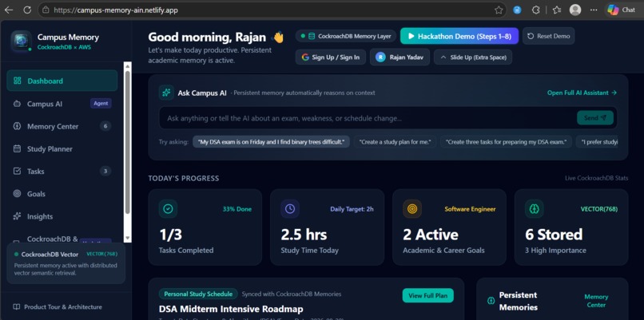Select the DSA exam binary trees suggestion

click(272, 142)
